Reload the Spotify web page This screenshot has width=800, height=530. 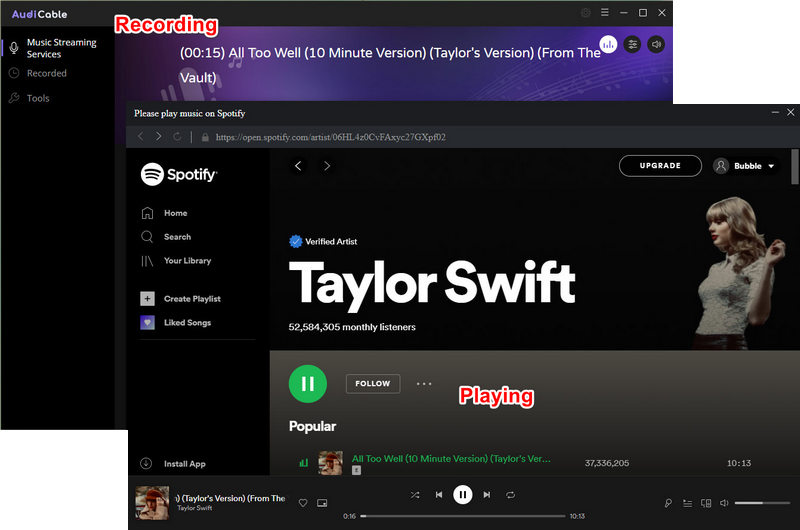[x=177, y=136]
